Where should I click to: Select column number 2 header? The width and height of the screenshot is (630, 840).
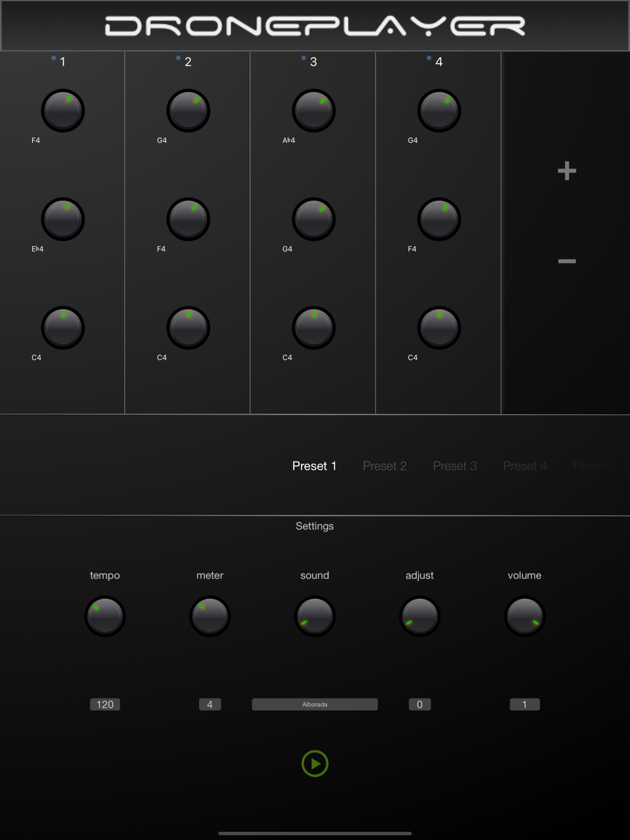coord(188,62)
